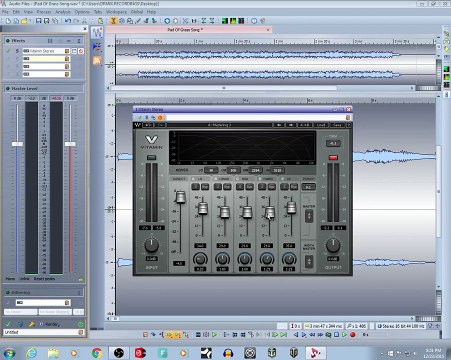
Task: Click the Chrome icon on the Windows taskbar
Action: (97, 353)
